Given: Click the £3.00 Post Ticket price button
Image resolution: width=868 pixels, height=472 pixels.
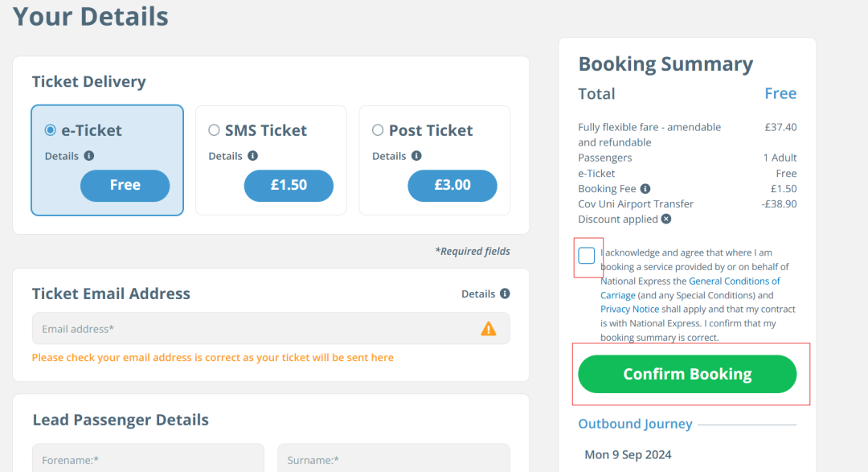Looking at the screenshot, I should 452,186.
